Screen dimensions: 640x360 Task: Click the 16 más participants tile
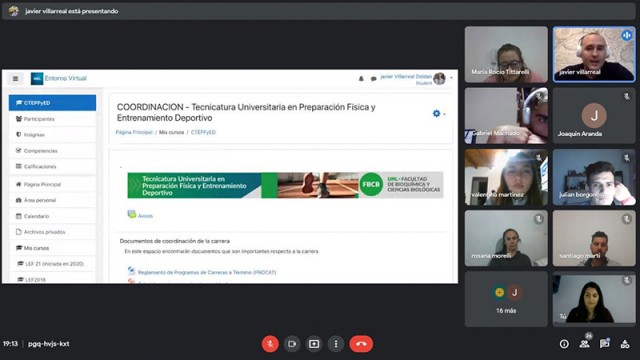[x=506, y=299]
